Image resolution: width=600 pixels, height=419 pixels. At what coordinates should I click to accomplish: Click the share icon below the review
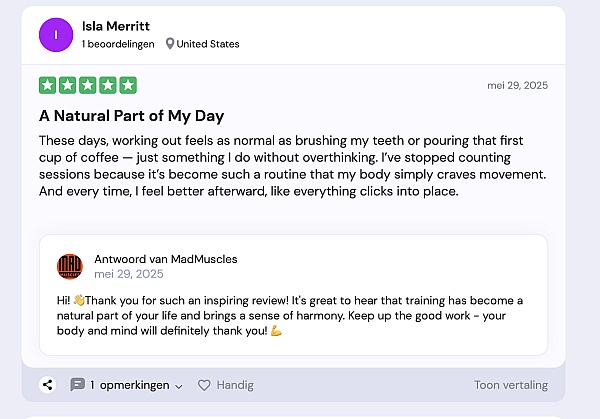pos(47,385)
